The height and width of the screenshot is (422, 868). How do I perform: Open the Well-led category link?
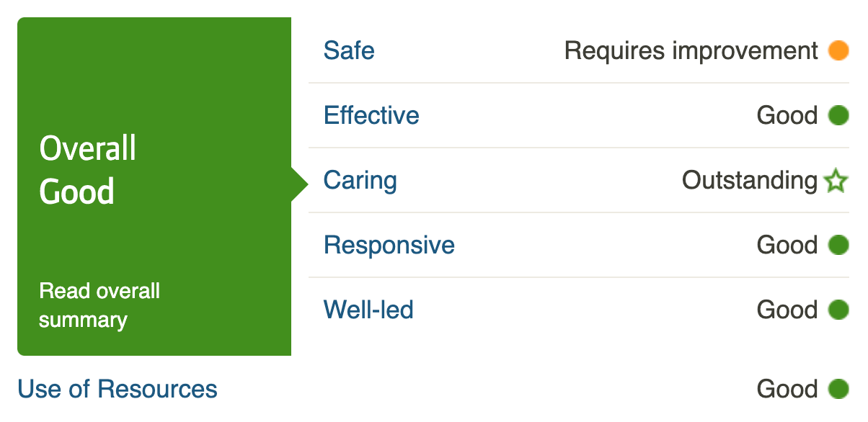tap(368, 310)
